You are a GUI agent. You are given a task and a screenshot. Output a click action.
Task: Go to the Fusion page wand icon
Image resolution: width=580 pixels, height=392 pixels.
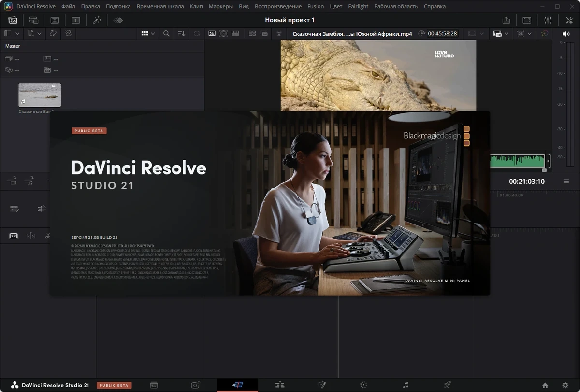(x=321, y=385)
